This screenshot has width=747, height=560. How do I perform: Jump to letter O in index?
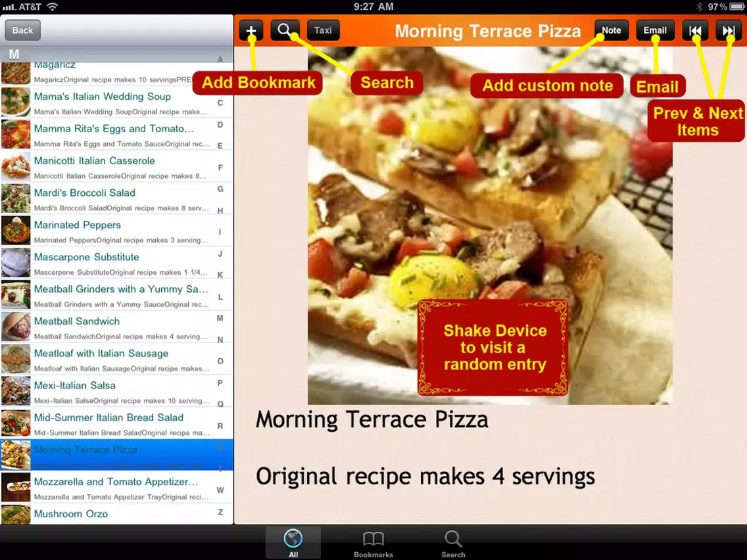click(x=220, y=361)
